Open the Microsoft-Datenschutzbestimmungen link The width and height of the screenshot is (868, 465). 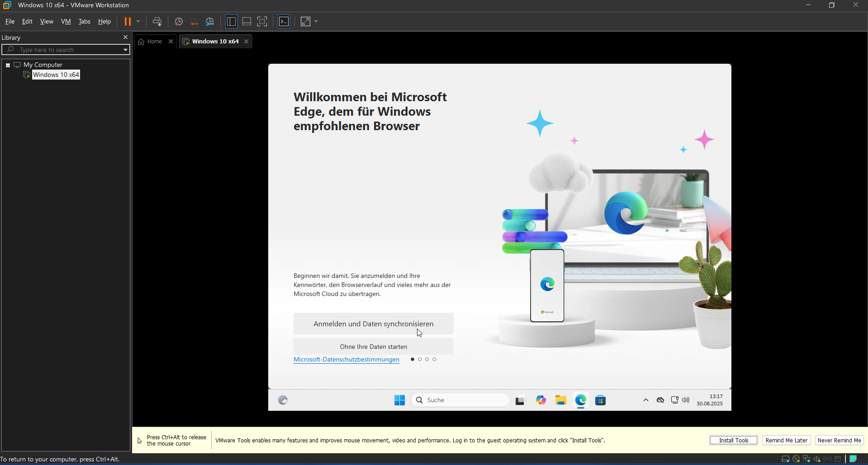point(346,360)
